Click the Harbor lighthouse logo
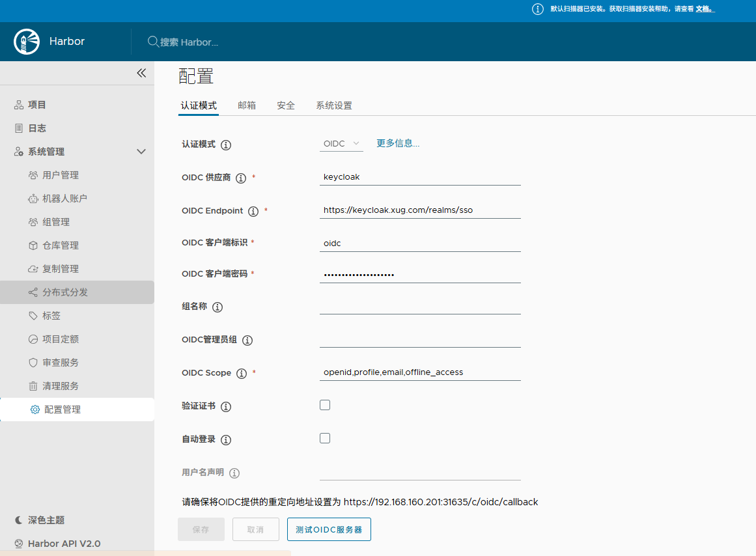 [27, 42]
